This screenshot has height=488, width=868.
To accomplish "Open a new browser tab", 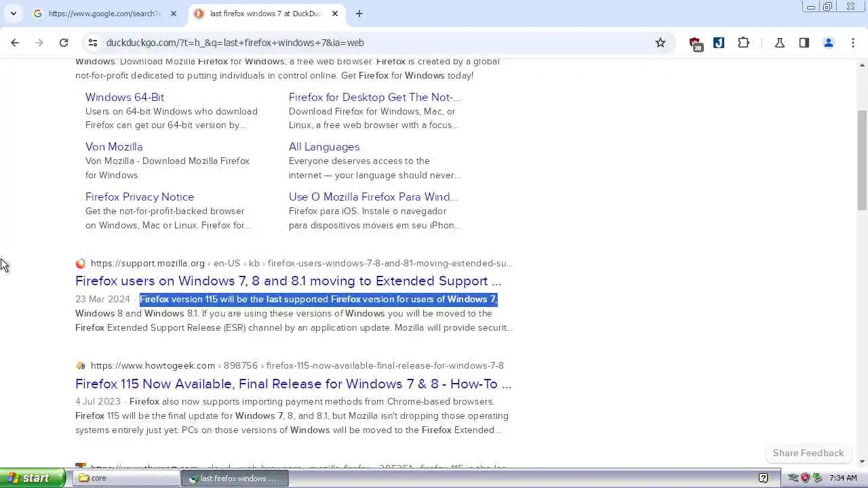I will tap(359, 14).
